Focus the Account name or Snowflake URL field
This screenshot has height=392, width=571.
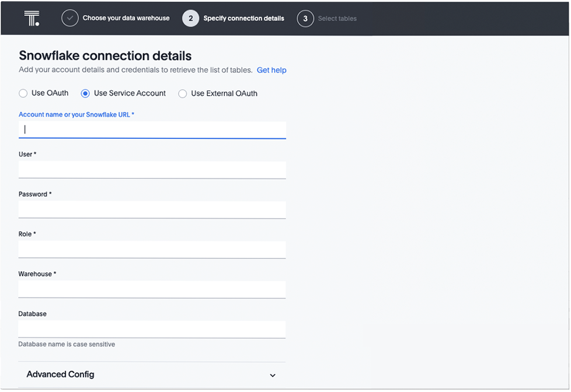coord(152,129)
